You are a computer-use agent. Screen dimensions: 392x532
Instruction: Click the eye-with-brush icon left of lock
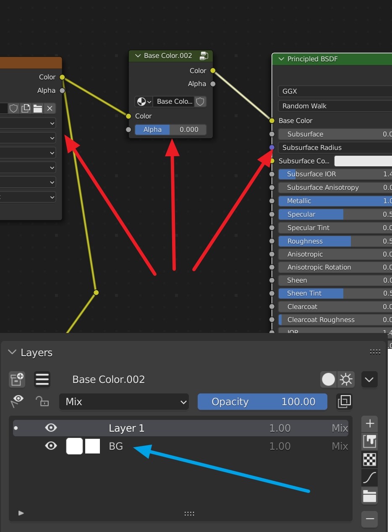point(17,401)
